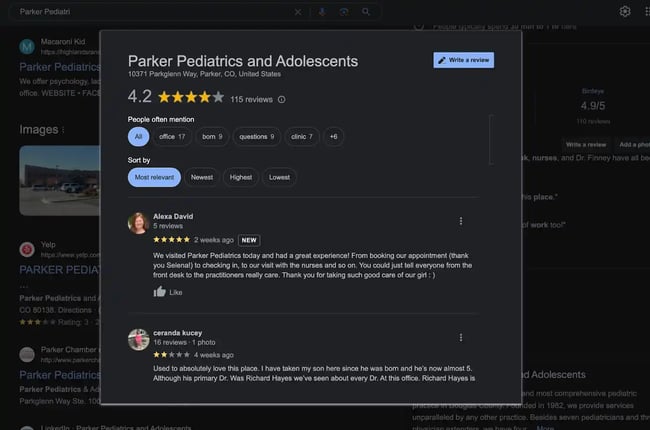
Task: Filter reviews mentioning 'questions'
Action: [256, 137]
